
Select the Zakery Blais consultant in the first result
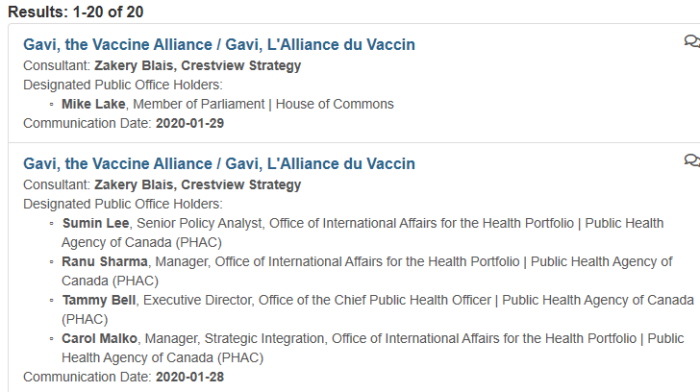point(133,66)
